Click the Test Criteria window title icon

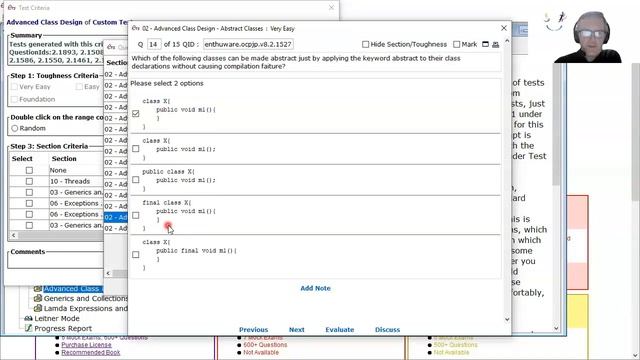(x=11, y=7)
